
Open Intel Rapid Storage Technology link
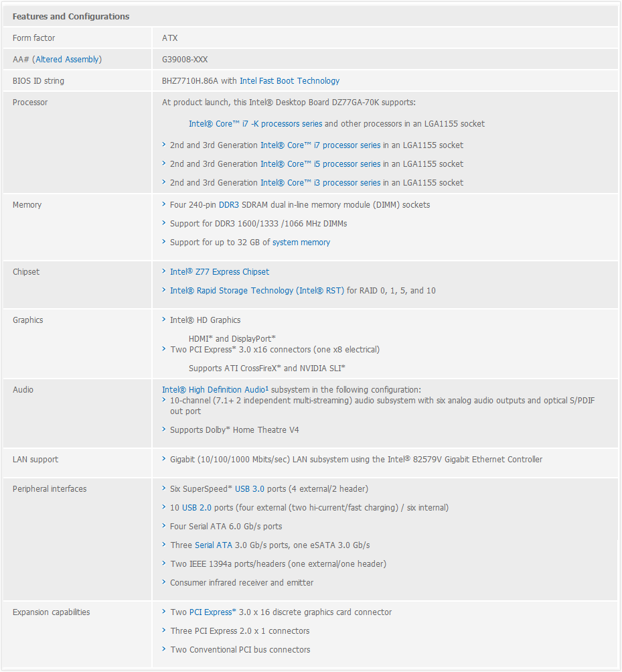pos(257,291)
